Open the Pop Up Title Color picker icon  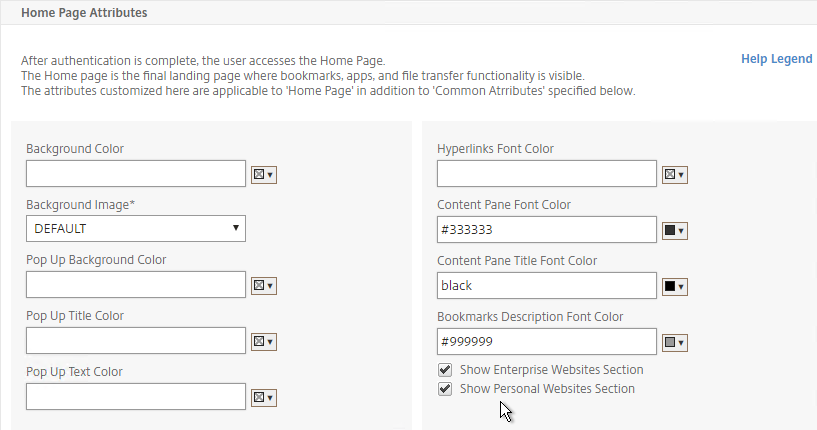264,341
